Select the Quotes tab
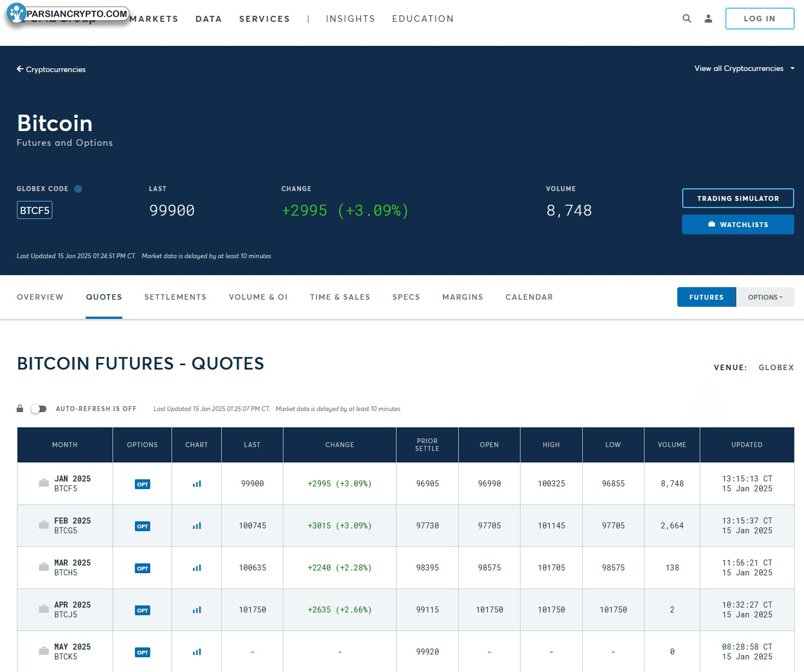Image resolution: width=804 pixels, height=672 pixels. pyautogui.click(x=104, y=297)
